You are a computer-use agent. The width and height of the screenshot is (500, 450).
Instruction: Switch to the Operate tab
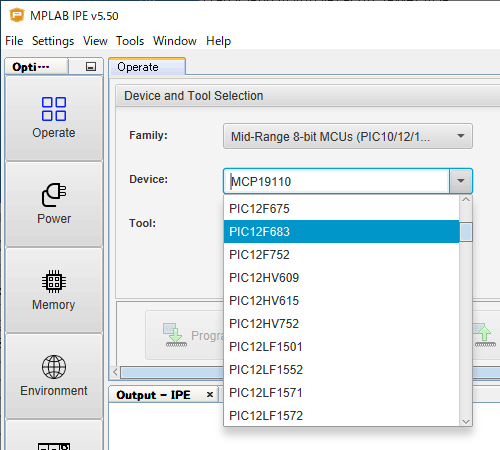click(147, 67)
